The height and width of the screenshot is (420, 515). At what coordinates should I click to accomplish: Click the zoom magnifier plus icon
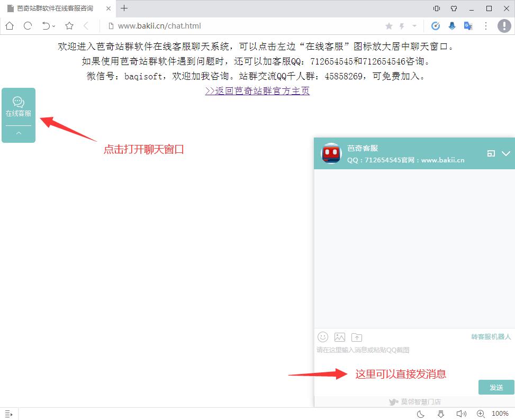tap(481, 414)
